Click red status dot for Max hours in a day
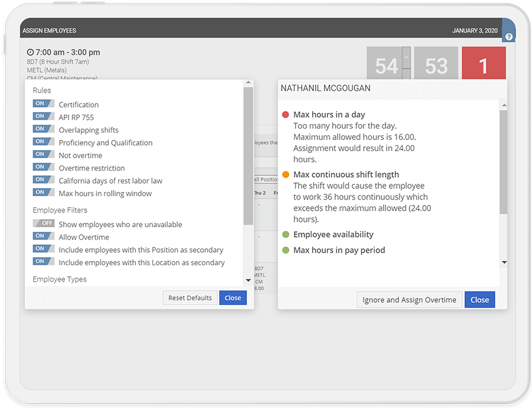The height and width of the screenshot is (408, 532). coord(286,115)
